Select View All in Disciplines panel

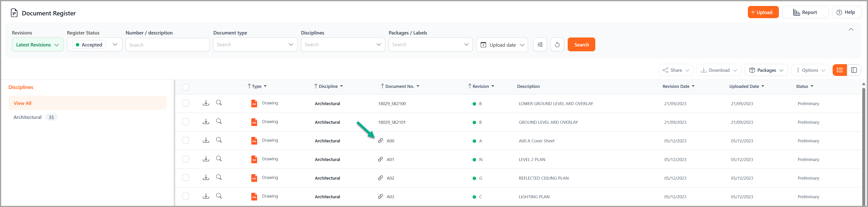pos(23,103)
